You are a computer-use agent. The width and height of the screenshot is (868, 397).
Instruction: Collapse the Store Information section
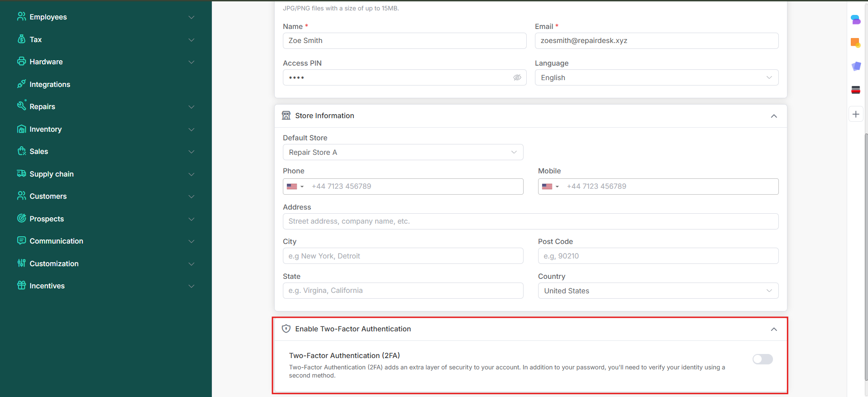click(773, 116)
